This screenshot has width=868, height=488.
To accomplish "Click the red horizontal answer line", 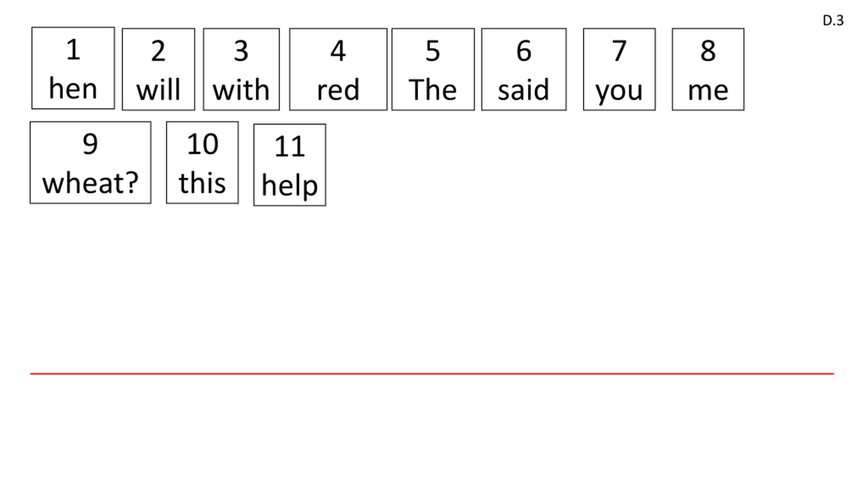I will (432, 374).
